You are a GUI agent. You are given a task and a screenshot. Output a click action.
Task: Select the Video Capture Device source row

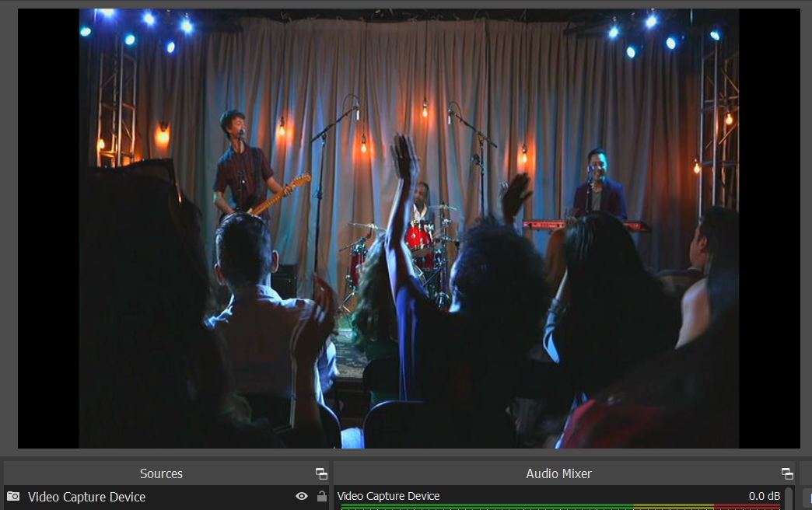coord(156,497)
